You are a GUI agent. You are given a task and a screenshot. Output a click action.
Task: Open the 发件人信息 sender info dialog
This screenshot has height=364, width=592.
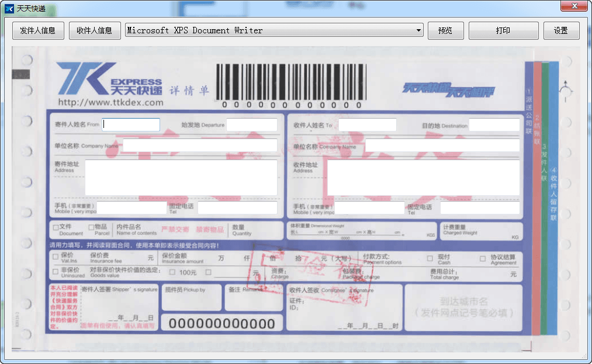click(38, 30)
